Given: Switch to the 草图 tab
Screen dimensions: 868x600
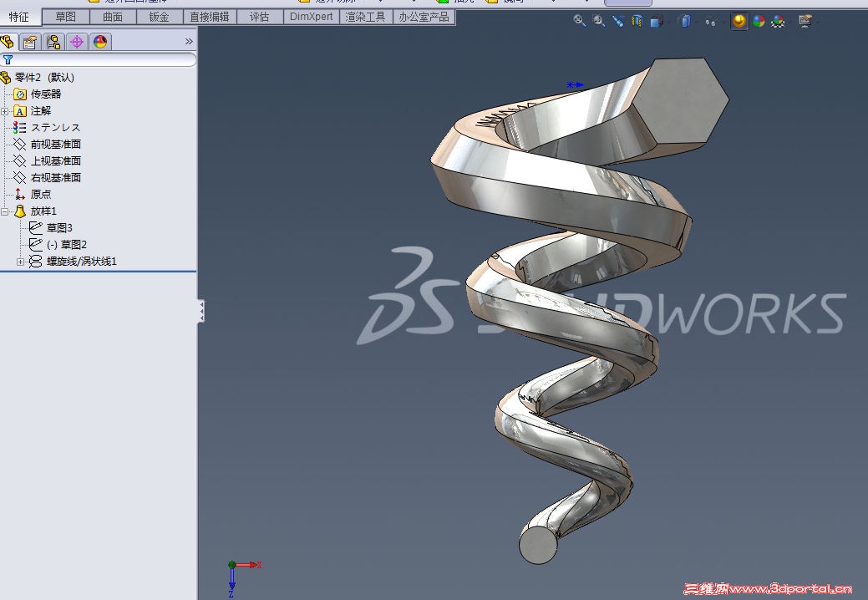Looking at the screenshot, I should click(x=65, y=18).
